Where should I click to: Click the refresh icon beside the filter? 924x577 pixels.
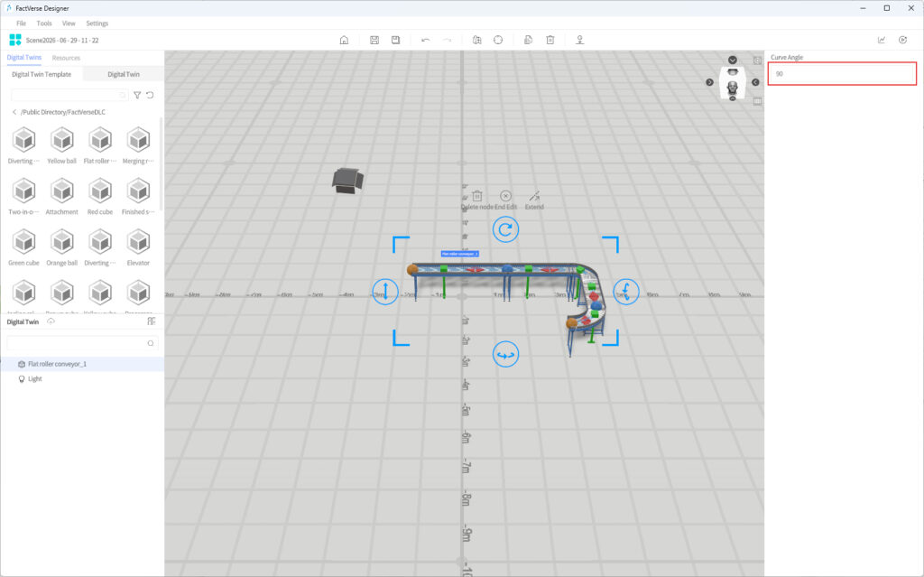151,95
